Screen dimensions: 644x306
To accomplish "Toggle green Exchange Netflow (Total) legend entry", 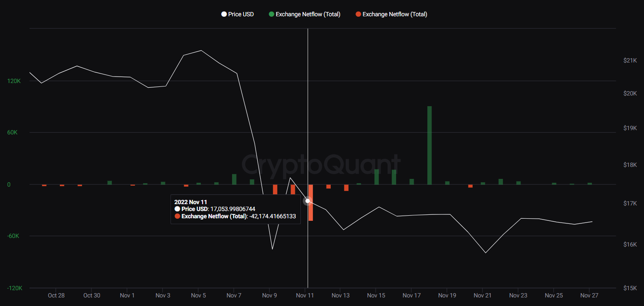I will pos(305,14).
